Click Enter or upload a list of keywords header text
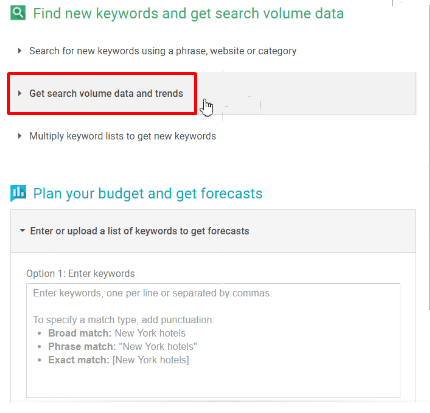Viewport: 430px width, 413px height. tap(140, 231)
